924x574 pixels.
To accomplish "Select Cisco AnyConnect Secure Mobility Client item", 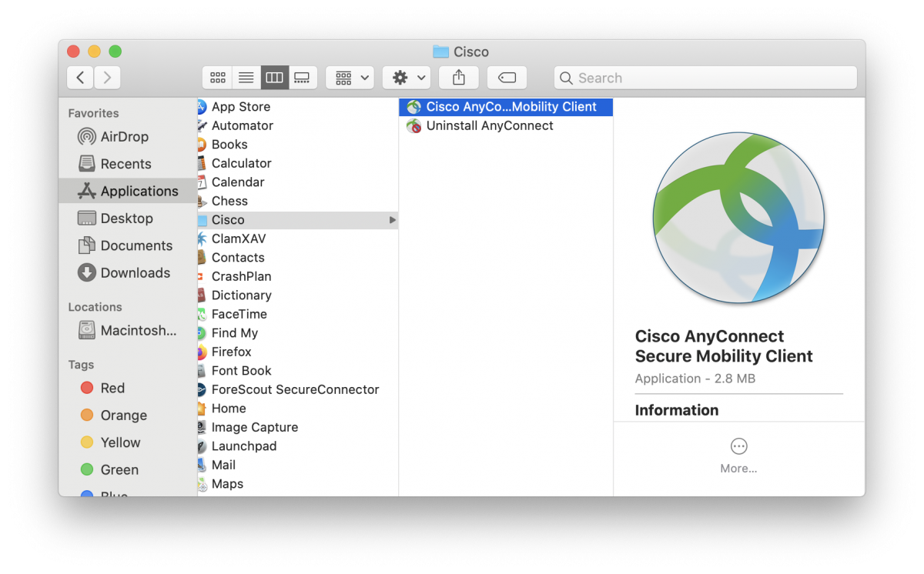I will [506, 107].
